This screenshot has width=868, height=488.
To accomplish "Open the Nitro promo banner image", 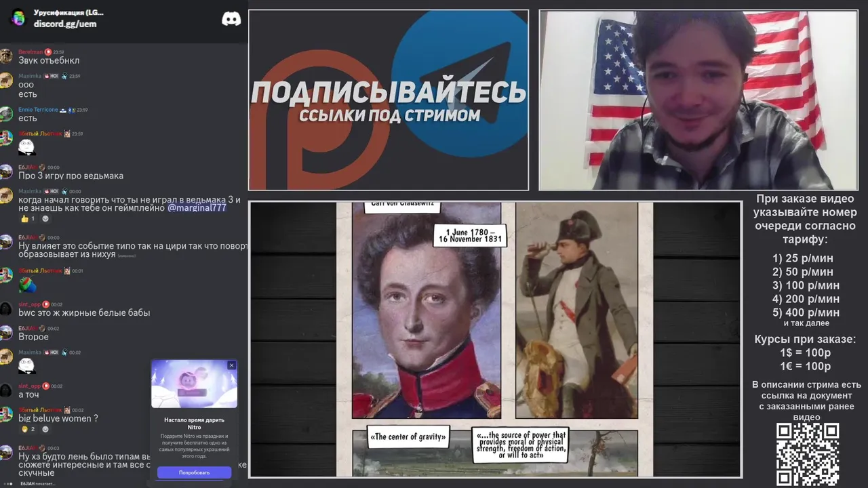I will pos(195,384).
